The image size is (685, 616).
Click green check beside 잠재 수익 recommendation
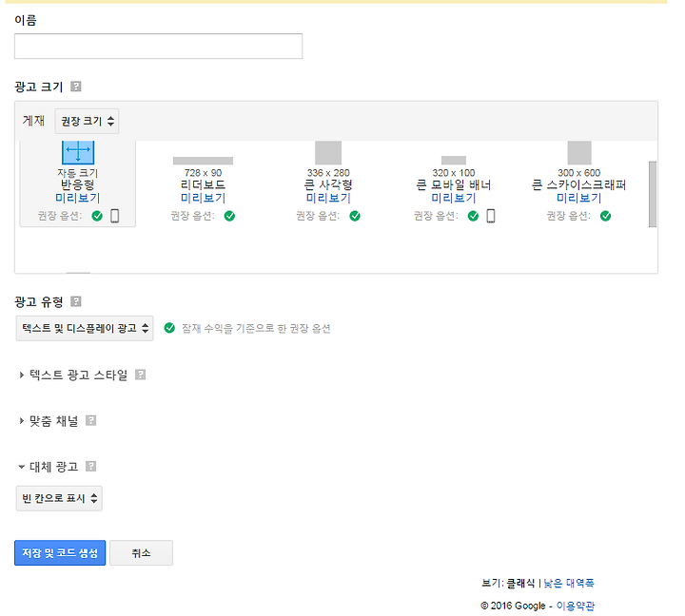(x=169, y=328)
